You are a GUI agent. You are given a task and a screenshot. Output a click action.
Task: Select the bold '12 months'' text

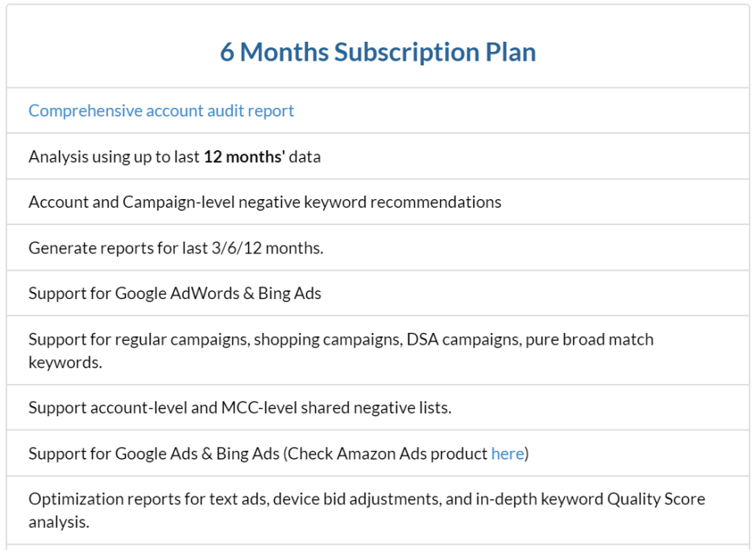pyautogui.click(x=244, y=157)
